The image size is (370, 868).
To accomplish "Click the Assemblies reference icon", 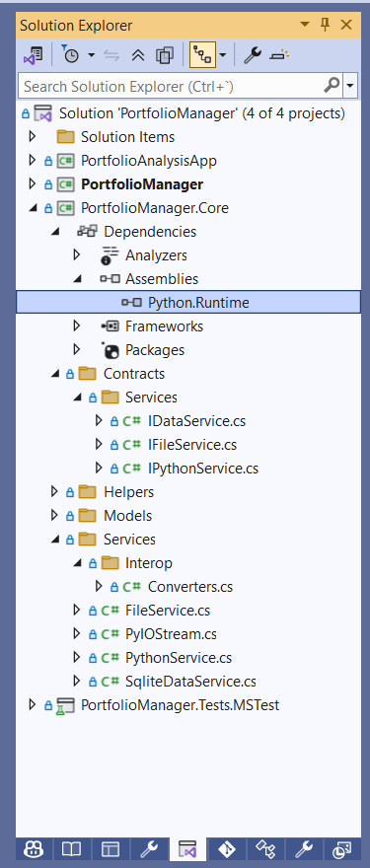I will [x=110, y=279].
